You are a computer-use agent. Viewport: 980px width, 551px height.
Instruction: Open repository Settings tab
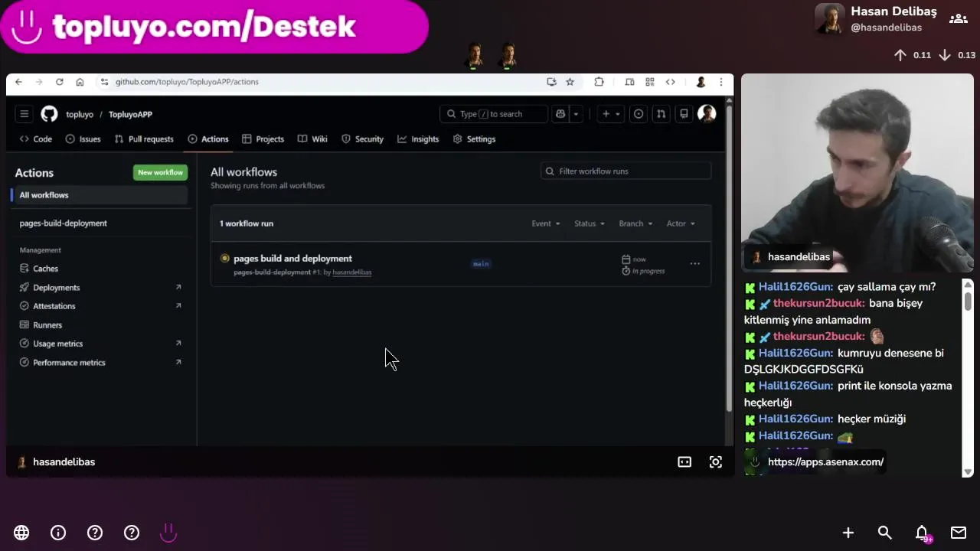474,139
